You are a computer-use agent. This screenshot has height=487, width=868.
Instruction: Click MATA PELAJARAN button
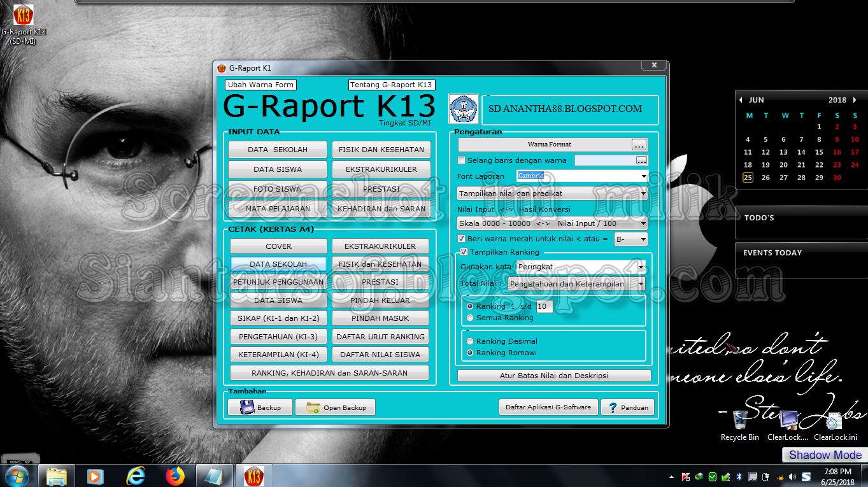click(278, 208)
